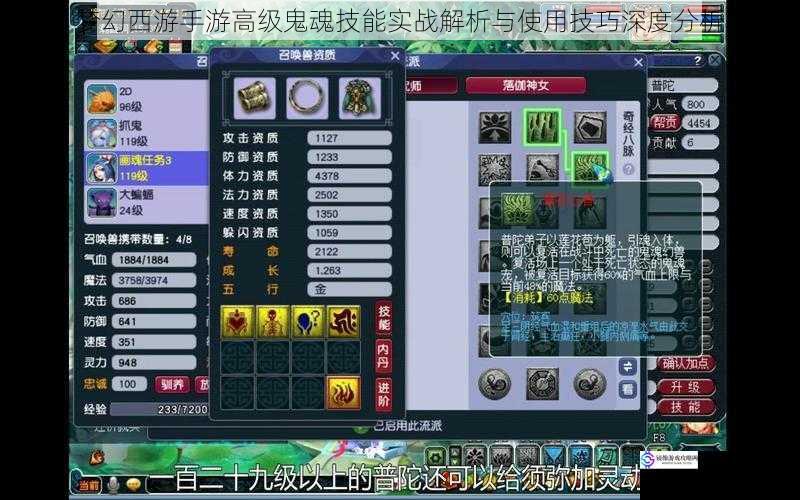Click the 法力资质 value 2502
Viewport: 800px width, 500px height.
pos(349,195)
